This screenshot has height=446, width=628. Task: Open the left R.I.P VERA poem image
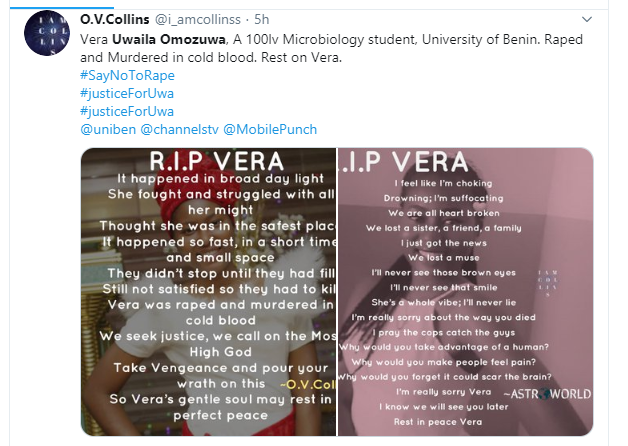coord(208,292)
